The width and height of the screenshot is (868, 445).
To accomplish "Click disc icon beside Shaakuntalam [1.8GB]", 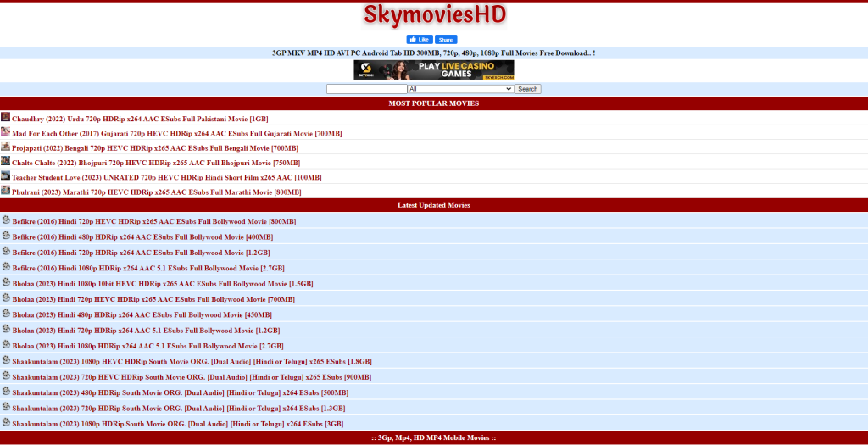I will click(6, 359).
